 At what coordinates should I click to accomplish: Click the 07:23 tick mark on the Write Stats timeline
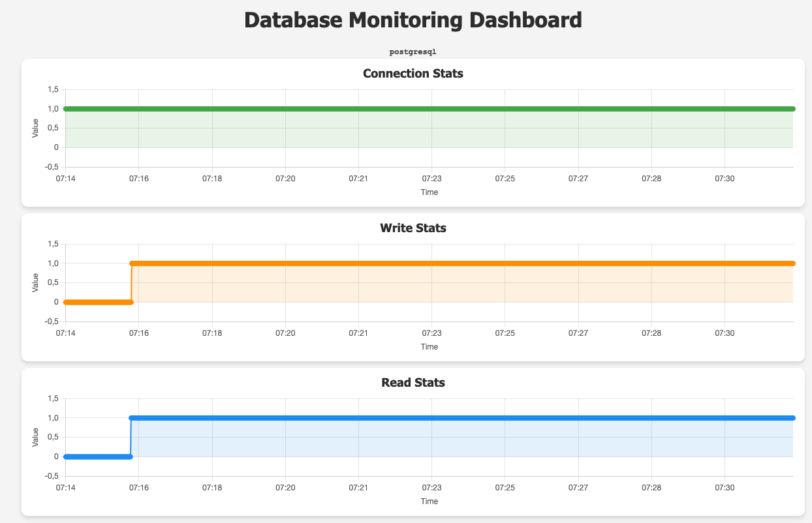pyautogui.click(x=432, y=333)
